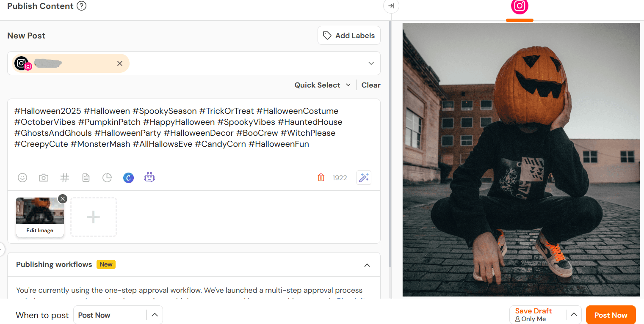Expand the account selection dropdown

point(371,63)
